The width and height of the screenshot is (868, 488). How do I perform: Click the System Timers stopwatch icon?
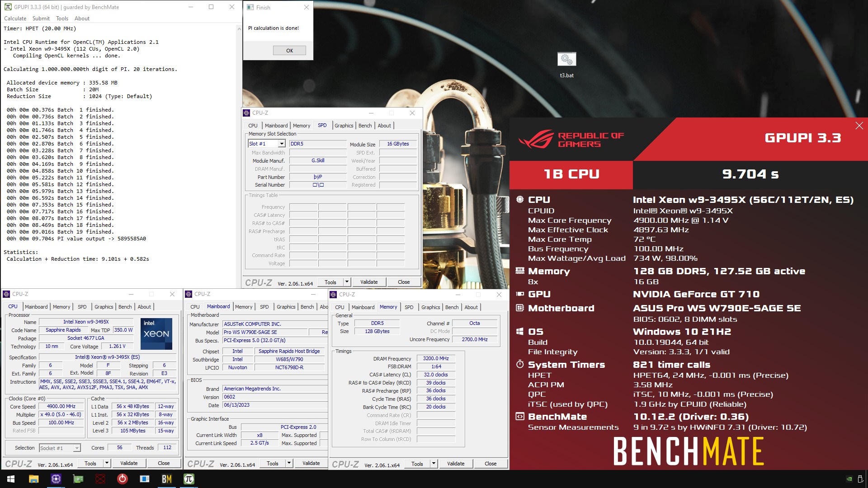520,364
